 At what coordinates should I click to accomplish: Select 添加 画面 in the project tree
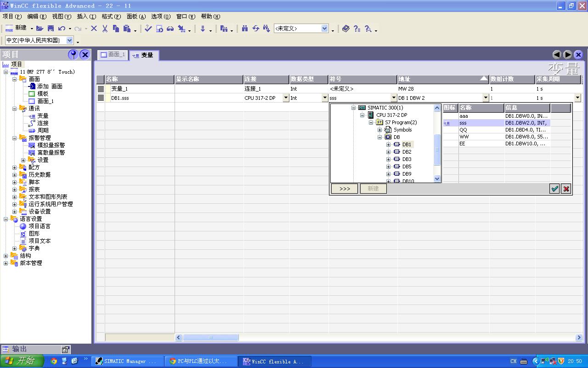50,86
